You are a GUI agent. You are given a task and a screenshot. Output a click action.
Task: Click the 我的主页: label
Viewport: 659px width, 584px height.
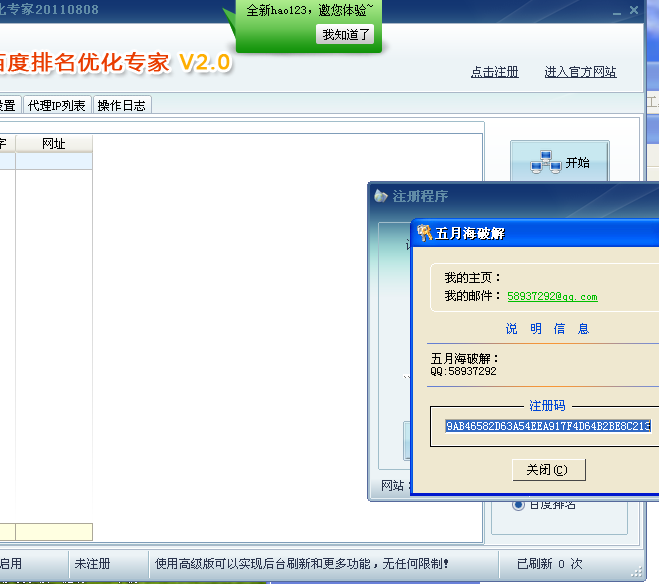[473, 277]
